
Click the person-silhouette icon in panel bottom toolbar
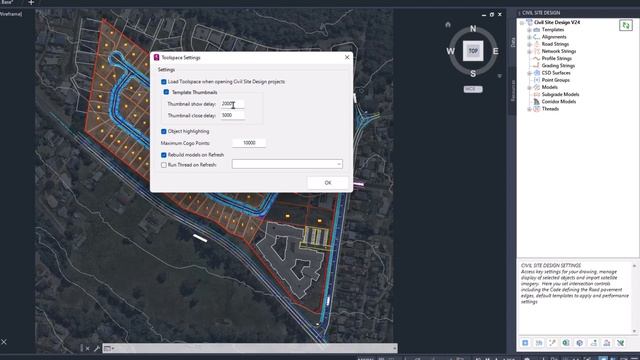[x=593, y=343]
